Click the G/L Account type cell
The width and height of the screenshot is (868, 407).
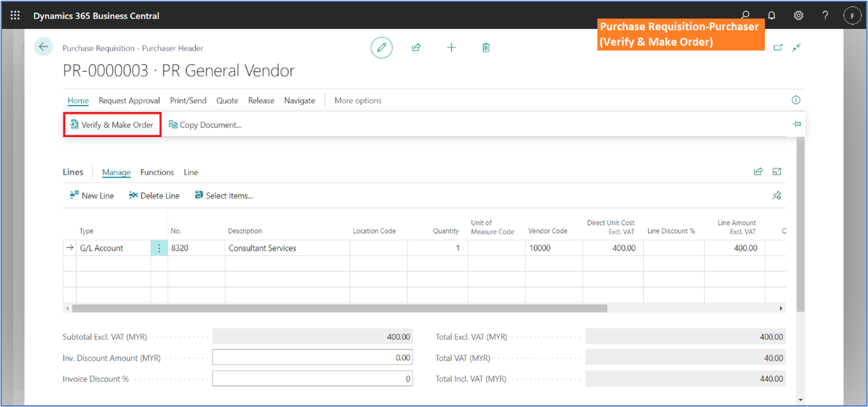pyautogui.click(x=114, y=248)
